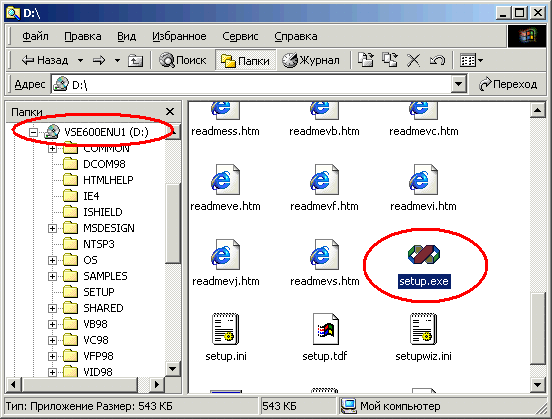The height and width of the screenshot is (419, 552).
Task: Select the setupwiz.ini file icon
Action: coord(424,329)
